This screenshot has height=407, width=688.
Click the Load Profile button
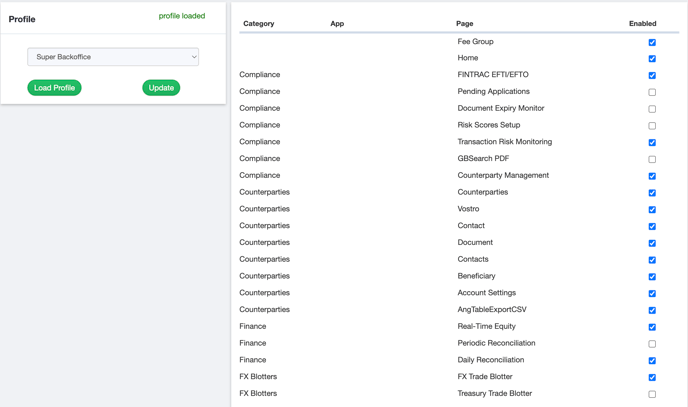point(54,88)
